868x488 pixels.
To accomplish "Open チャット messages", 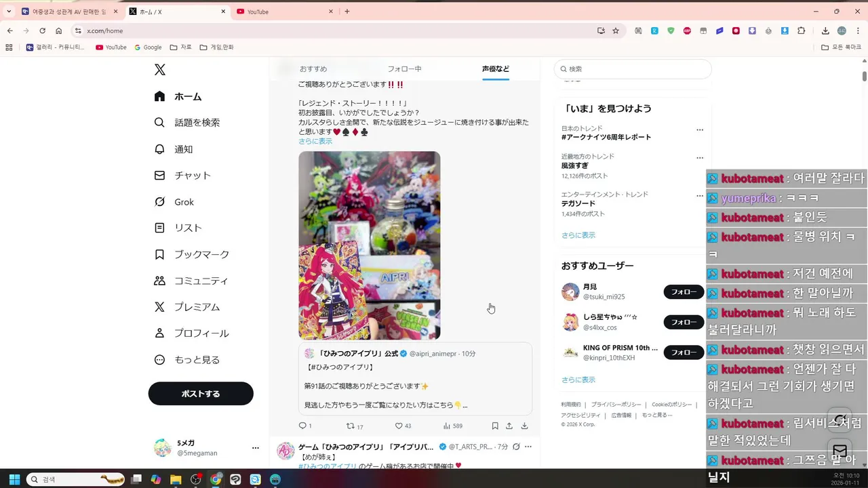I will pos(182,176).
